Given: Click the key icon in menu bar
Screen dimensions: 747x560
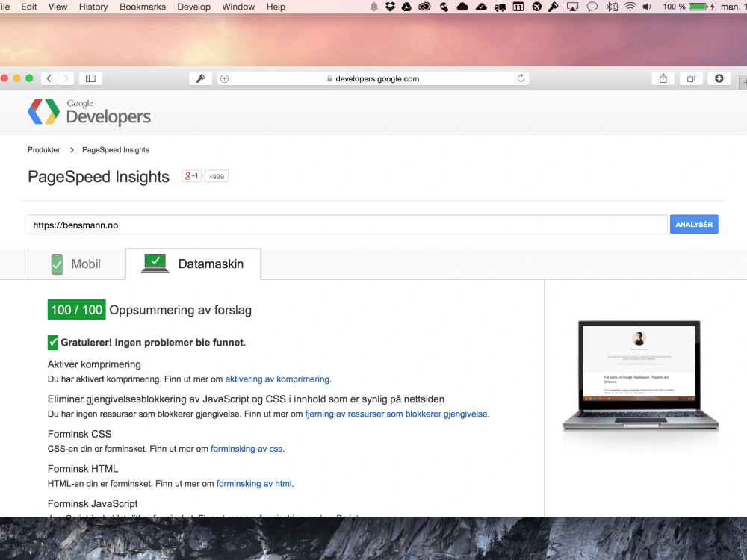Looking at the screenshot, I should (x=554, y=7).
